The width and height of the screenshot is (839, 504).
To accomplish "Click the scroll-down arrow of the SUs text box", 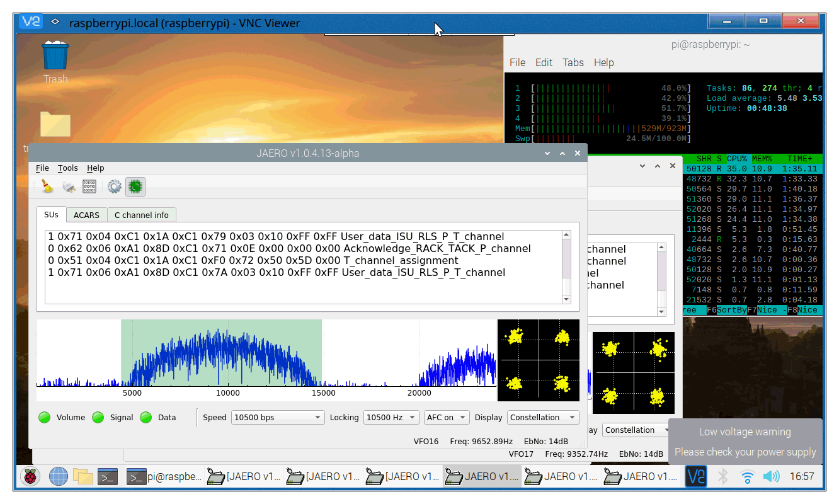I will pyautogui.click(x=566, y=300).
